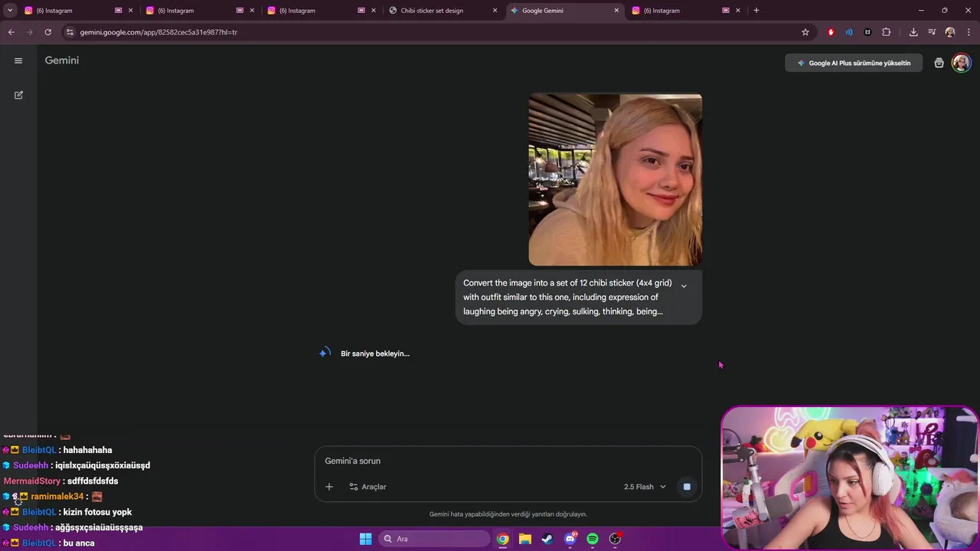Bookmark this page with star icon
980x551 pixels.
pos(805,32)
